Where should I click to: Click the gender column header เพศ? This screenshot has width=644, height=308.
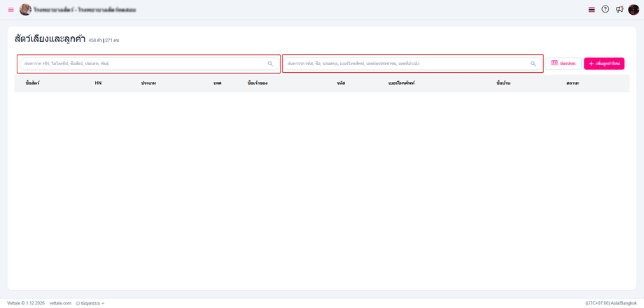coord(218,83)
